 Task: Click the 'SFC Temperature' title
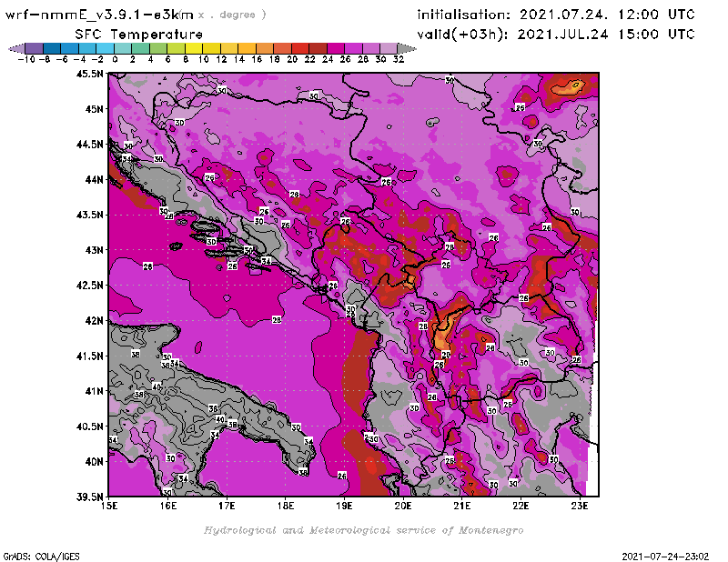[139, 35]
